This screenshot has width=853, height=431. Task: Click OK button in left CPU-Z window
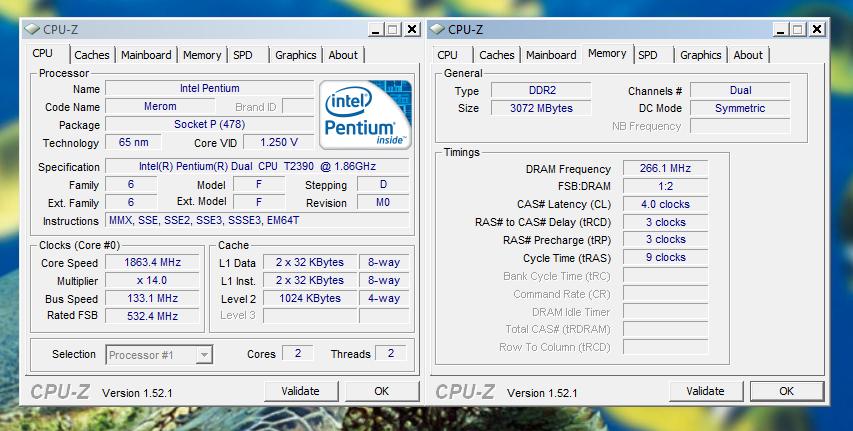[382, 391]
